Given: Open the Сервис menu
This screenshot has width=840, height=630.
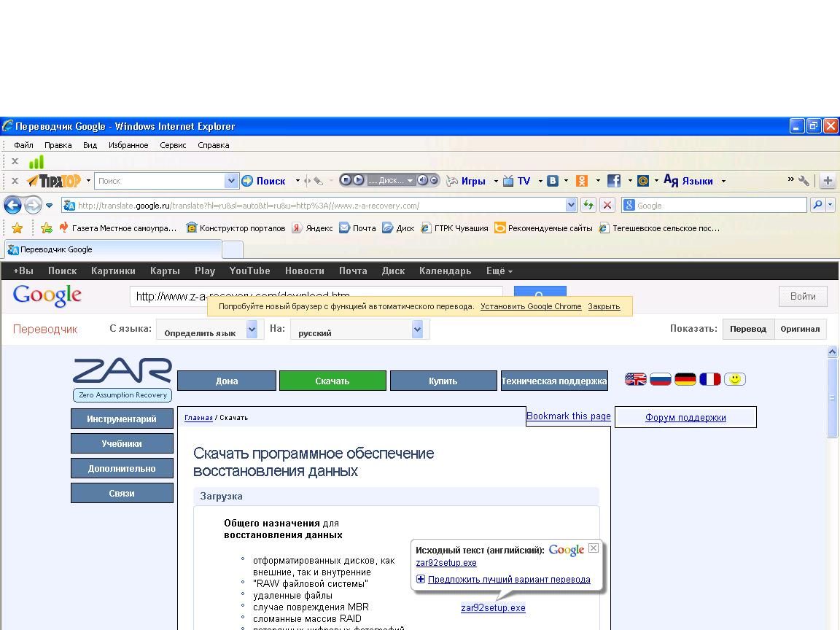Looking at the screenshot, I should coord(173,145).
